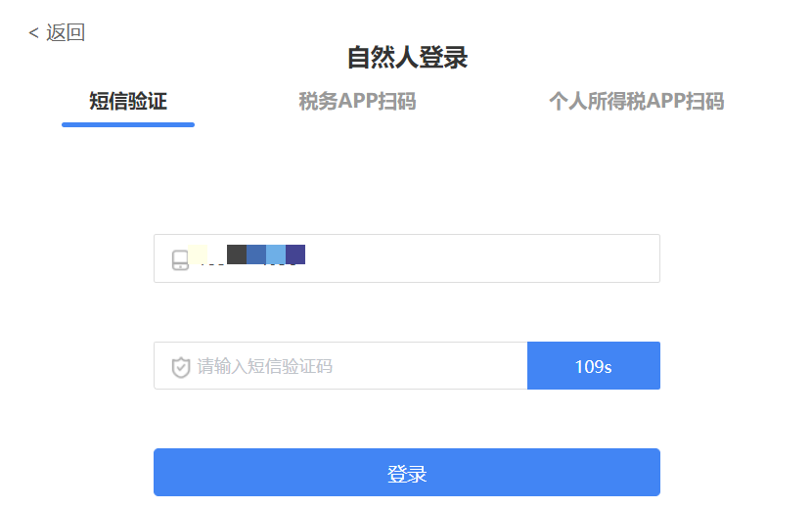Focus the phone number input field
Image resolution: width=812 pixels, height=508 pixels.
click(407, 258)
